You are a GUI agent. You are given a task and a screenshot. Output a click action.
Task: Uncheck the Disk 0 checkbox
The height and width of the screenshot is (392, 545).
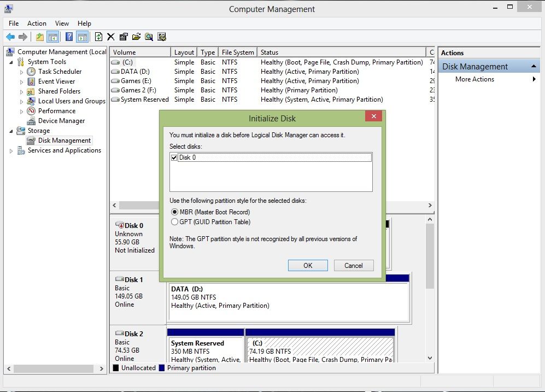(x=174, y=157)
